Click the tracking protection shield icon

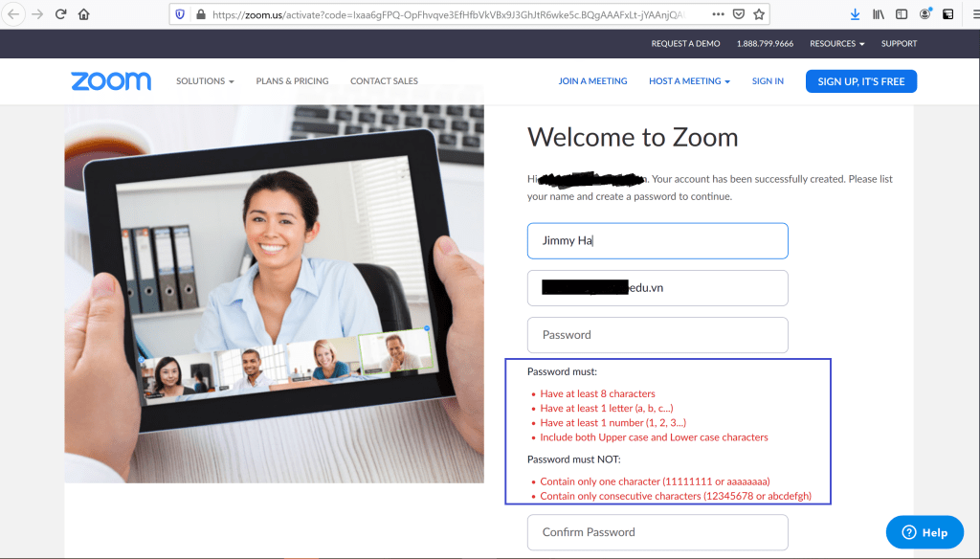[x=179, y=14]
